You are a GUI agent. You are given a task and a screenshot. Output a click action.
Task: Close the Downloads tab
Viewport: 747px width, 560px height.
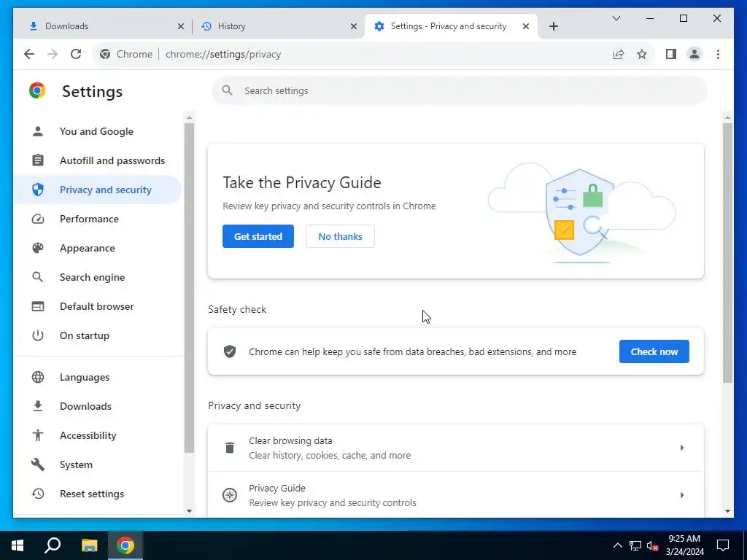181,27
